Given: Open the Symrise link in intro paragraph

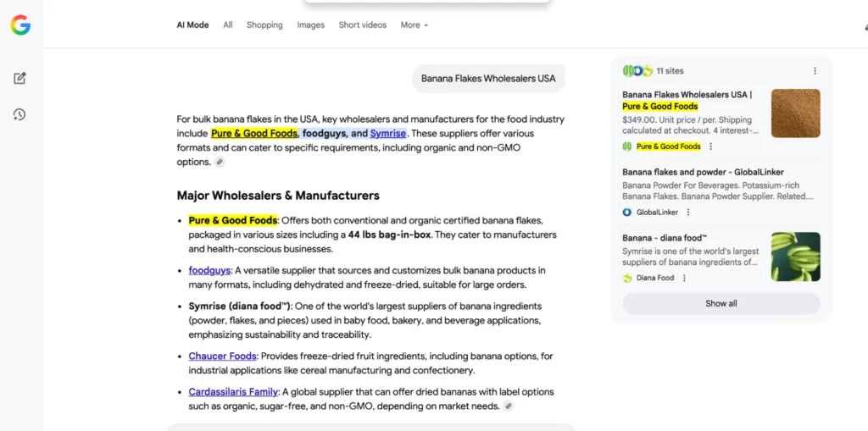Looking at the screenshot, I should coord(388,133).
